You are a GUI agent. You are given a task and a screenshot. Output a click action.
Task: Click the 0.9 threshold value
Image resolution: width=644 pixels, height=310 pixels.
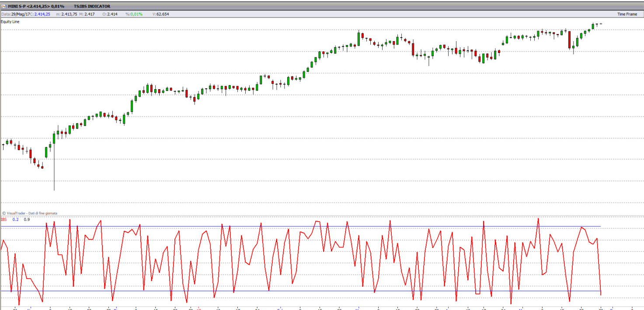(27, 219)
